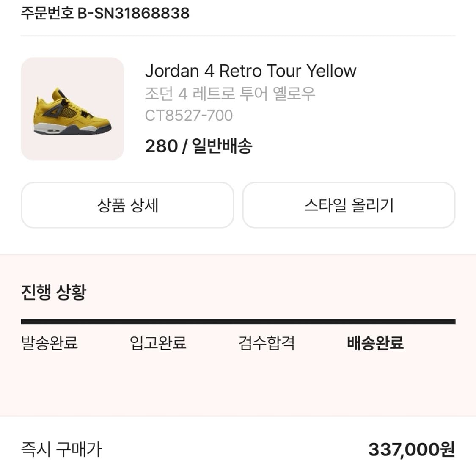Image resolution: width=476 pixels, height=466 pixels.
Task: Select the 280 size text
Action: tap(161, 146)
